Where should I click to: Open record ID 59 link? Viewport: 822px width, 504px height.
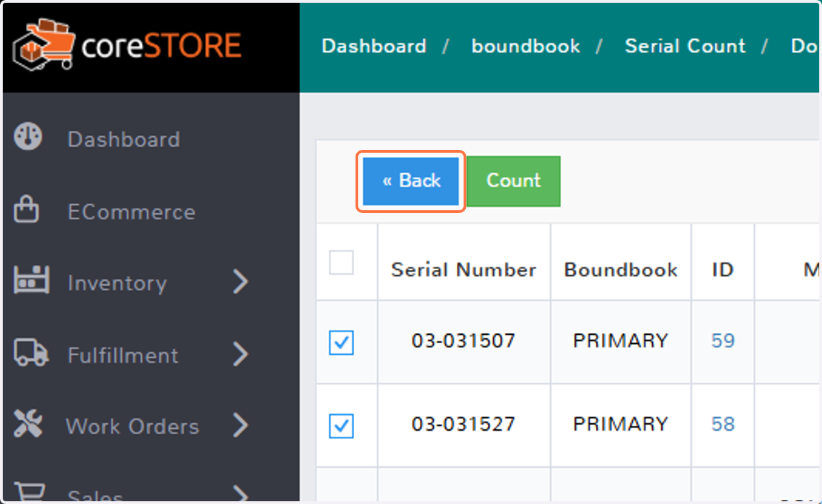pyautogui.click(x=723, y=340)
